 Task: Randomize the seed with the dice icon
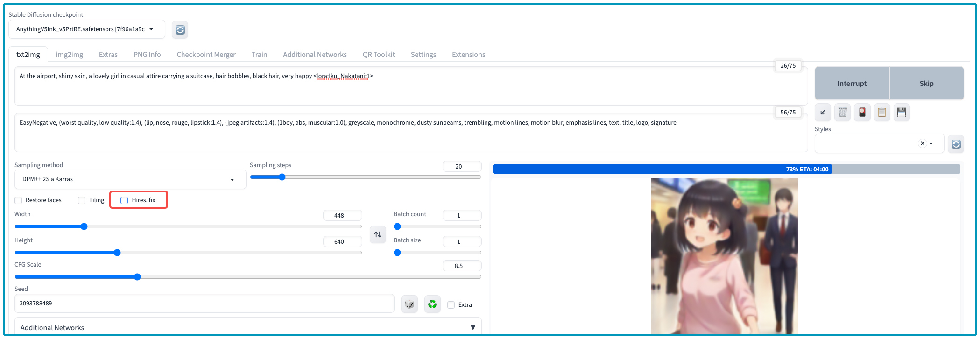409,304
